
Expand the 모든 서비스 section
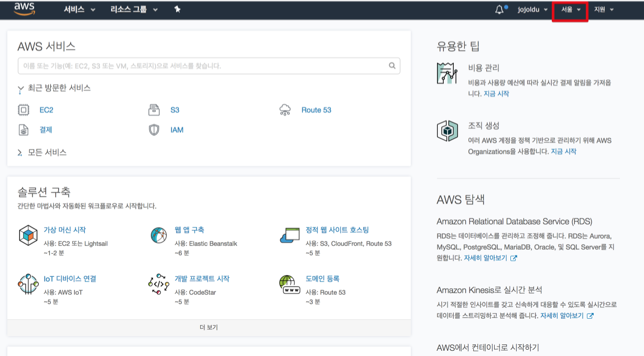[42, 153]
